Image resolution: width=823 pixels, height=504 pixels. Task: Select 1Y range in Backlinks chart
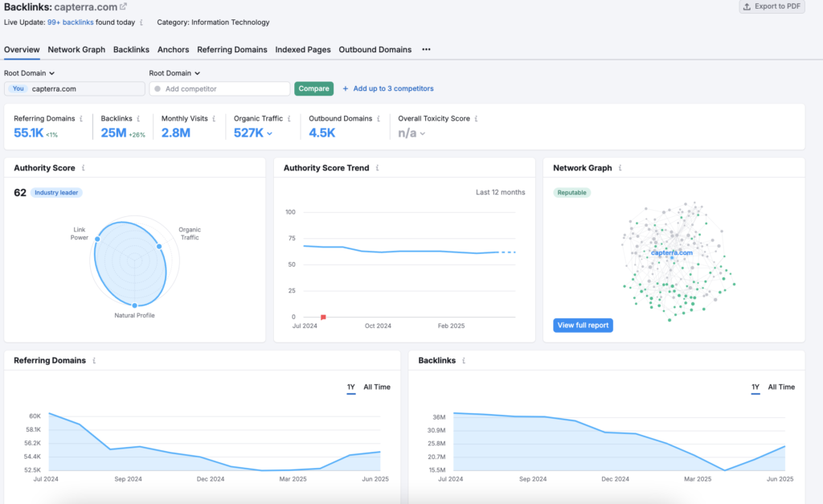755,387
